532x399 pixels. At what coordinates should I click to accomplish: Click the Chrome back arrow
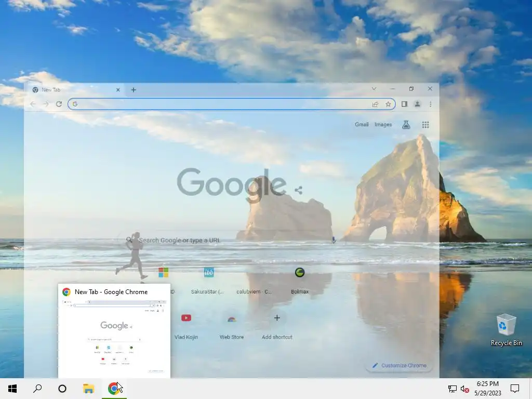[x=33, y=104]
